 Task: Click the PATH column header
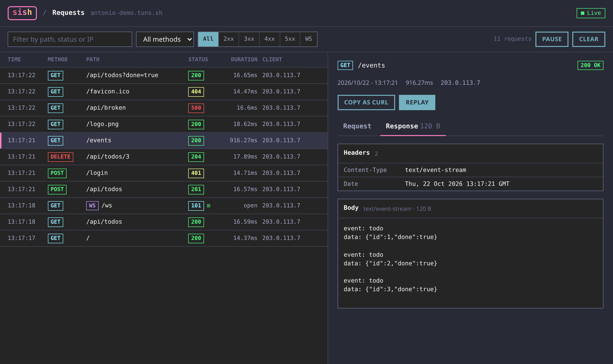(93, 60)
